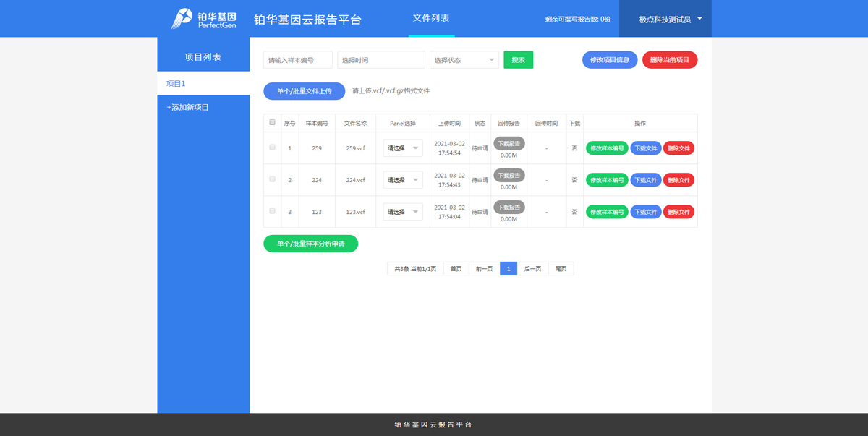The image size is (868, 436).
Task: Focus the 请输入样本编号 input field
Action: coord(298,60)
